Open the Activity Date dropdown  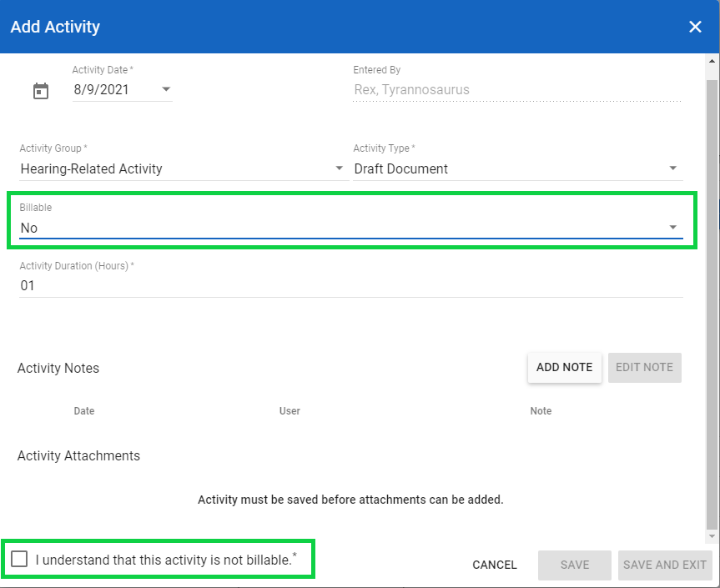[x=165, y=89]
